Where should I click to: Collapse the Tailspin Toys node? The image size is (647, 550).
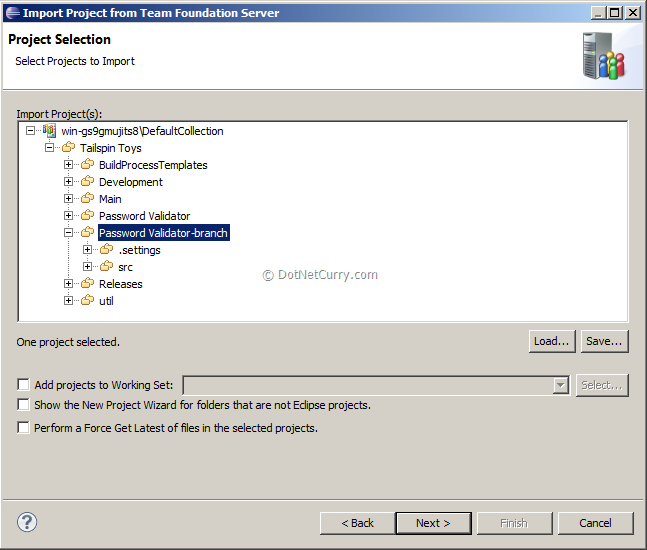click(50, 148)
